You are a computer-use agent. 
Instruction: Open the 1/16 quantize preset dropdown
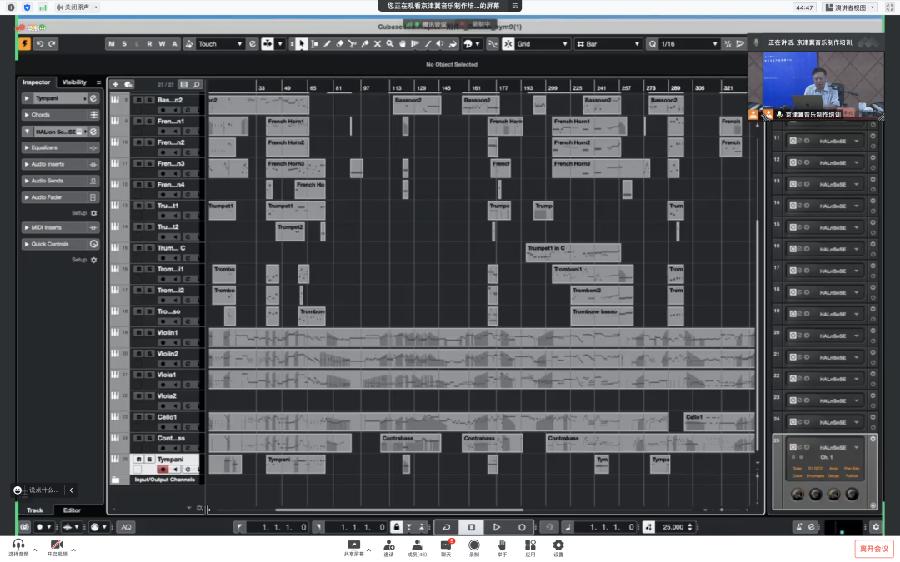689,44
